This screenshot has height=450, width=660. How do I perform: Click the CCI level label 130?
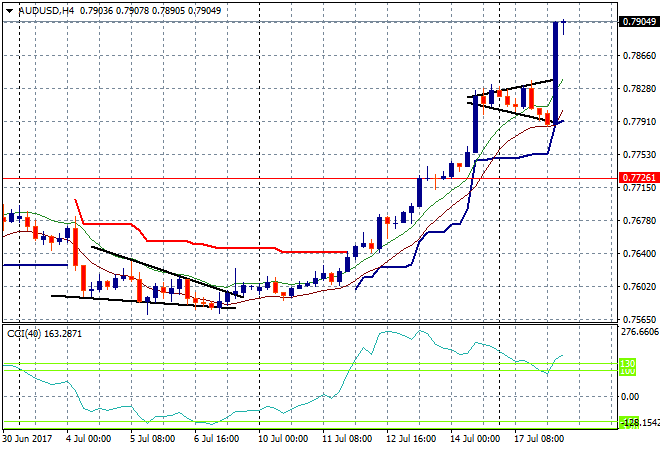click(x=628, y=363)
